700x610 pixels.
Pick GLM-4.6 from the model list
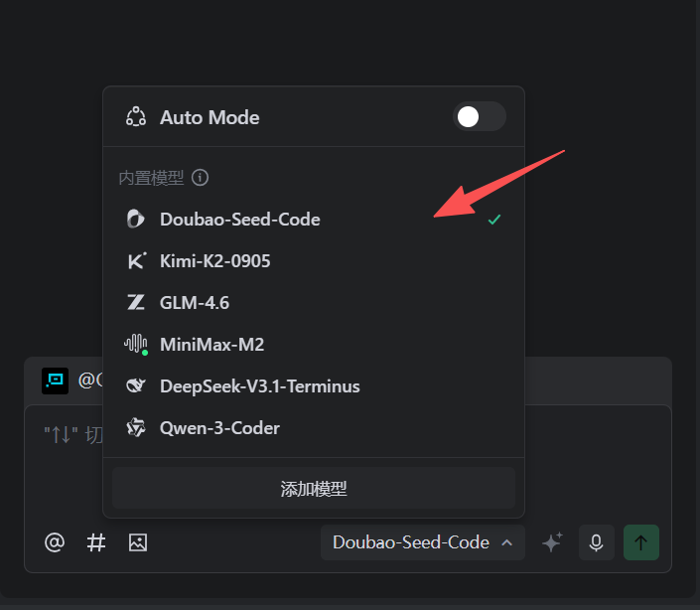[x=195, y=303]
